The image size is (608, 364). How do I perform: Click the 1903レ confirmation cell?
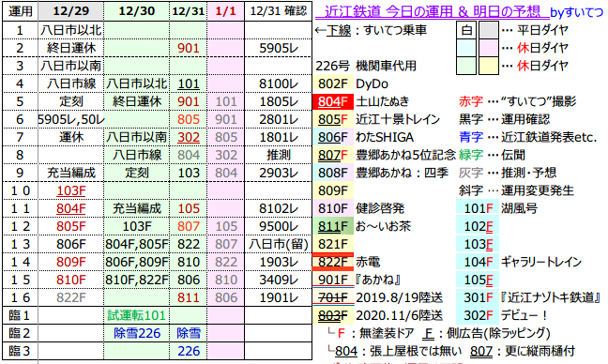tap(279, 262)
